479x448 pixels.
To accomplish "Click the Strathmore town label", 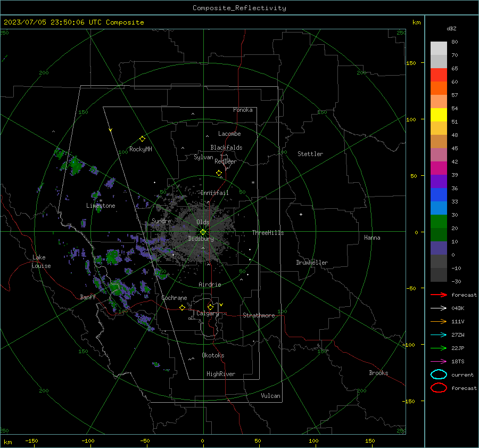I will (x=259, y=315).
